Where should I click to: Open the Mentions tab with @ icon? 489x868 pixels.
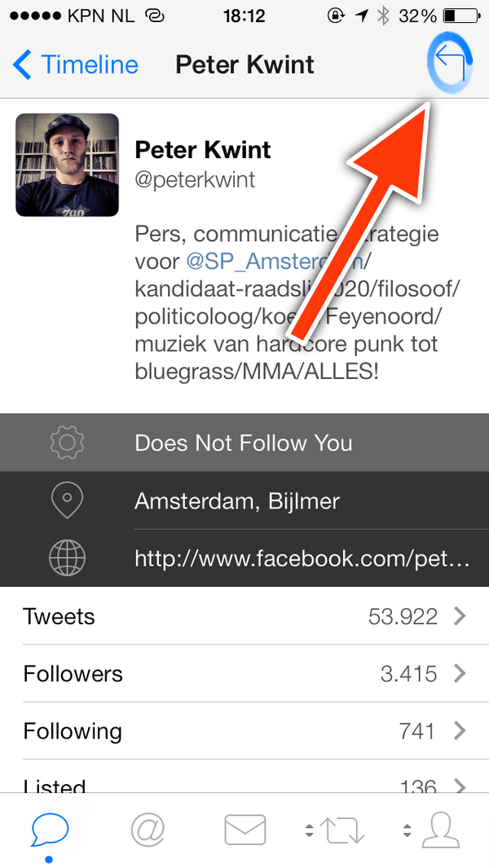click(148, 831)
